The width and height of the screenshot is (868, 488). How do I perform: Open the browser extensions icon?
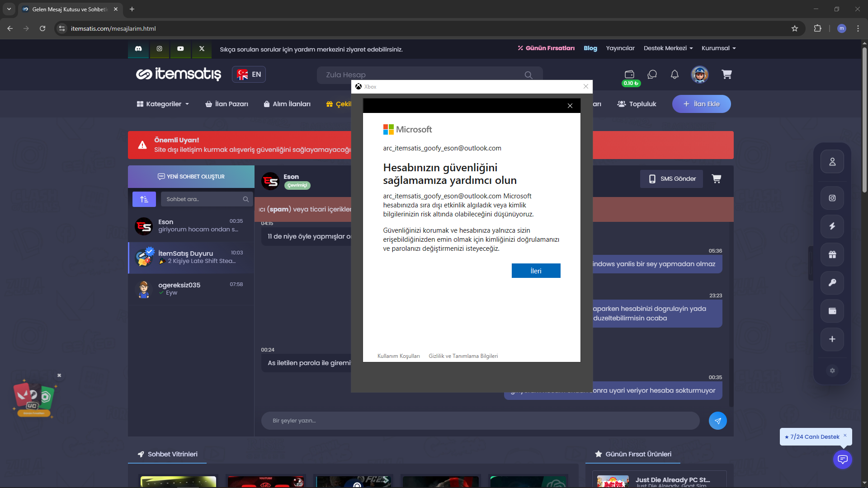pos(817,28)
